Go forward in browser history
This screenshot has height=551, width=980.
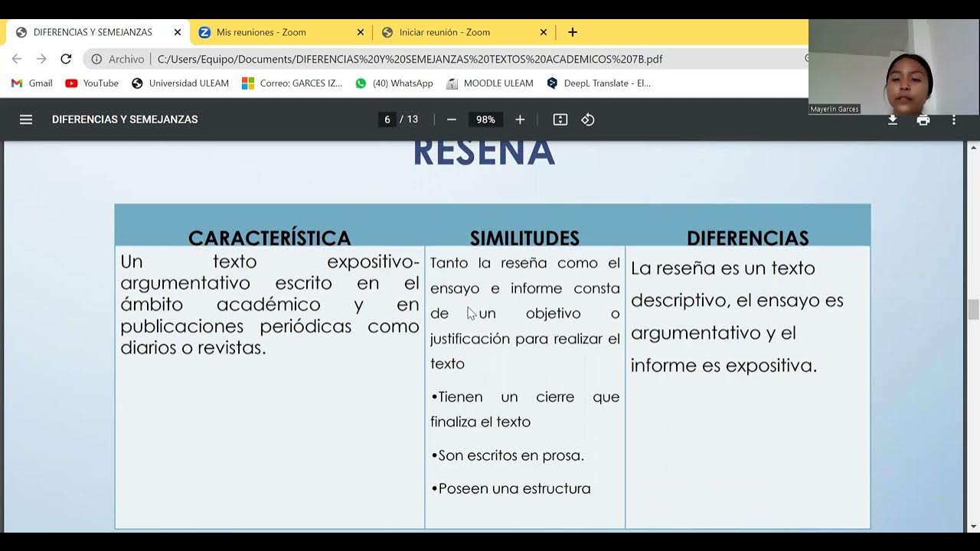pos(41,59)
